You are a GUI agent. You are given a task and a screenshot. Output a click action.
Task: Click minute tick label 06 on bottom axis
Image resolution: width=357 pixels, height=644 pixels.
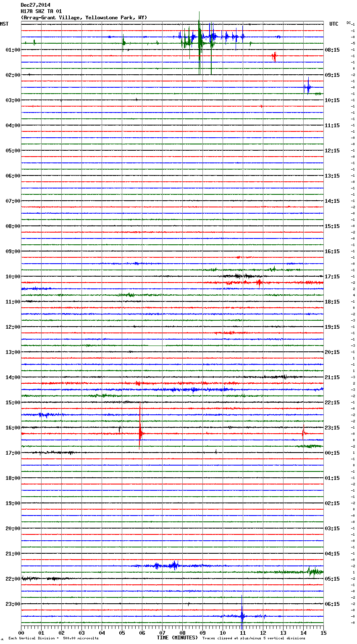(142, 633)
